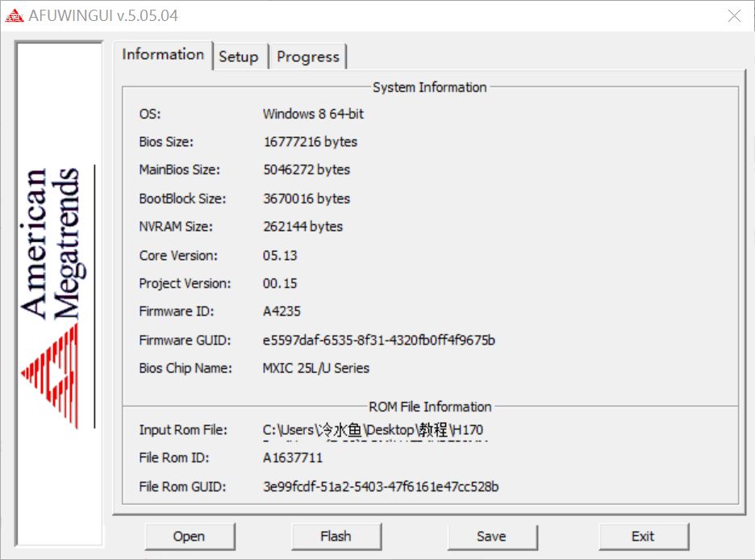This screenshot has width=755, height=560.
Task: Select the Bios Size value 16777216 bytes
Action: click(x=311, y=142)
